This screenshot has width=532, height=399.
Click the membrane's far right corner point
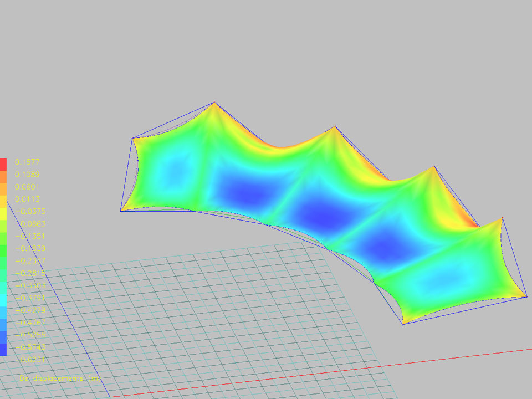[526, 297]
